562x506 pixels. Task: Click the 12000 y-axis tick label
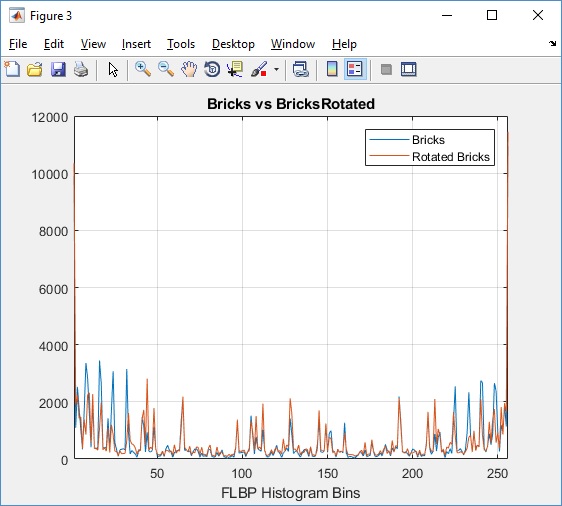point(50,118)
